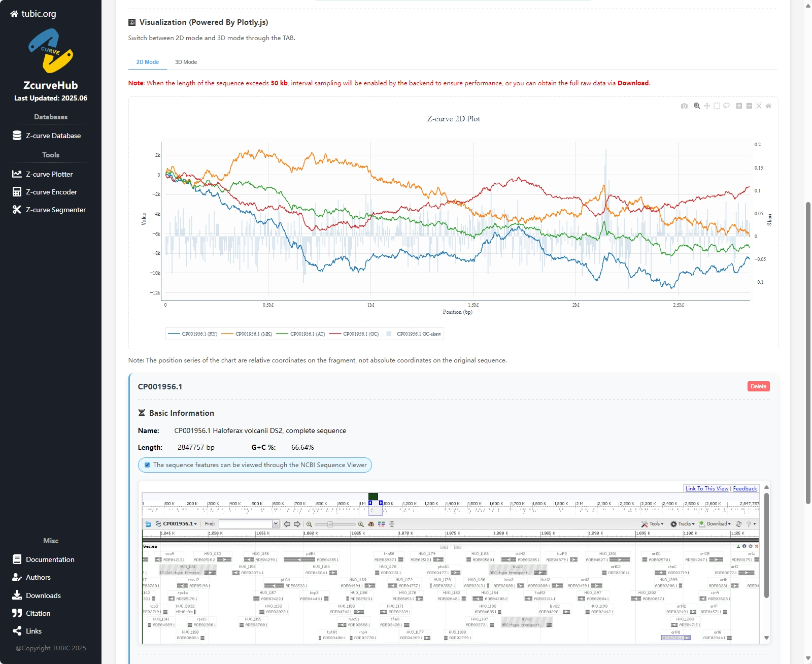
Task: Download plot as PNG via camera icon
Action: click(684, 106)
